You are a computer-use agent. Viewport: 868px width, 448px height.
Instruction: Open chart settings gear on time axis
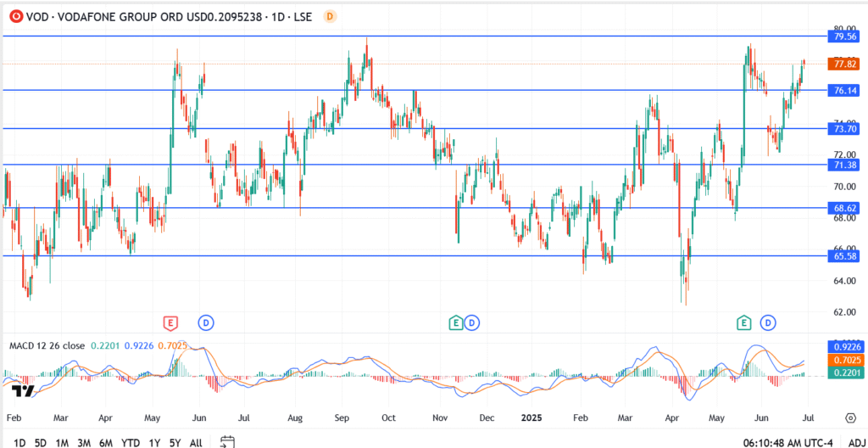coord(850,418)
